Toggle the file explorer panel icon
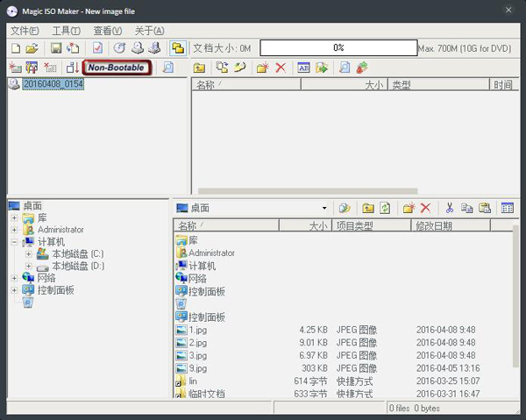This screenshot has height=420, width=526. tap(178, 48)
